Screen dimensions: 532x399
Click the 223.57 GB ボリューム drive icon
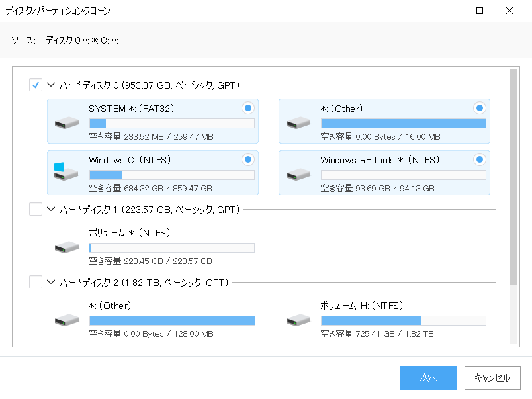point(66,247)
